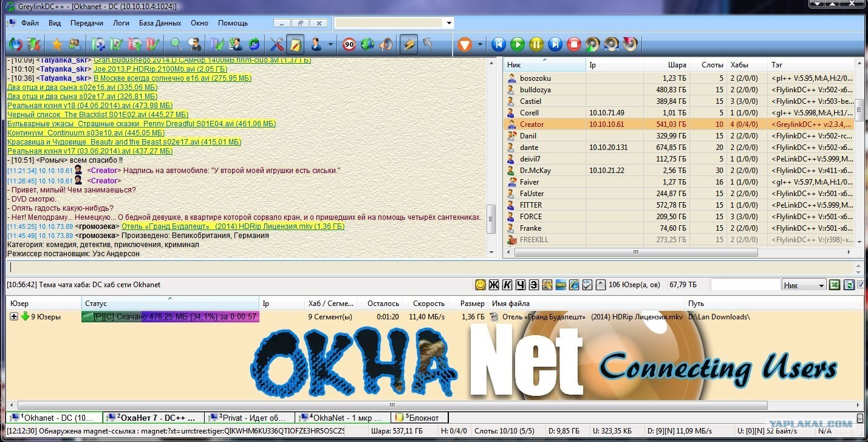Image resolution: width=868 pixels, height=442 pixels.
Task: Open the База Данных menu
Action: pos(160,23)
